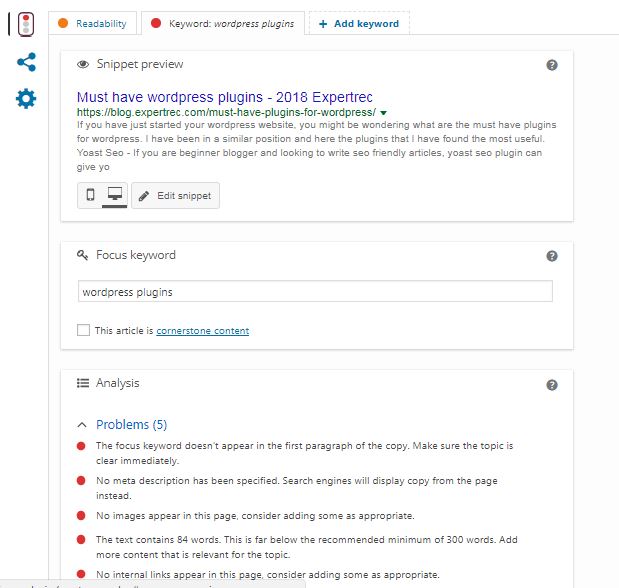Click the red bullet for meta description problem
619x588 pixels.
click(x=81, y=481)
